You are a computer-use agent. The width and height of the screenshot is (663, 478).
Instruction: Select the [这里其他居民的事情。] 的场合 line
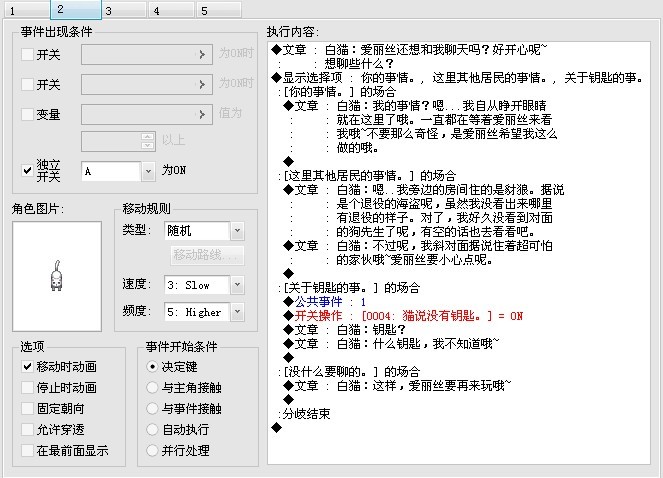point(367,175)
